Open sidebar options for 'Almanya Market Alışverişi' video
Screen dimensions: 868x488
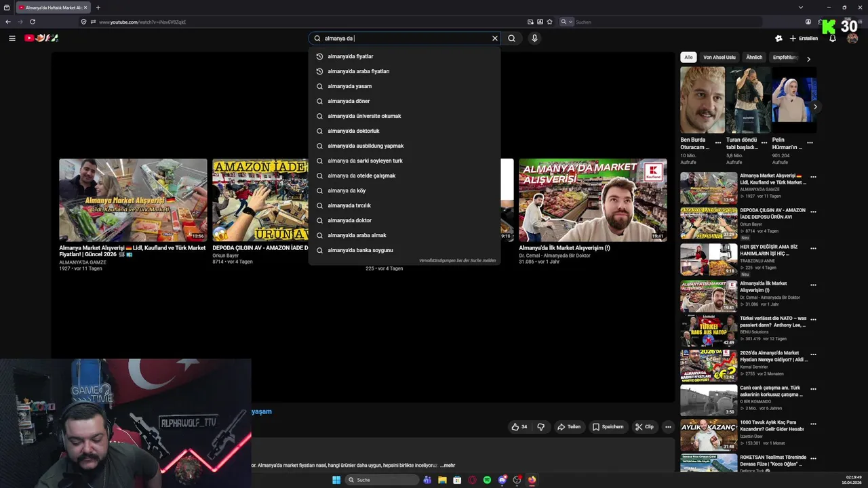pyautogui.click(x=813, y=178)
